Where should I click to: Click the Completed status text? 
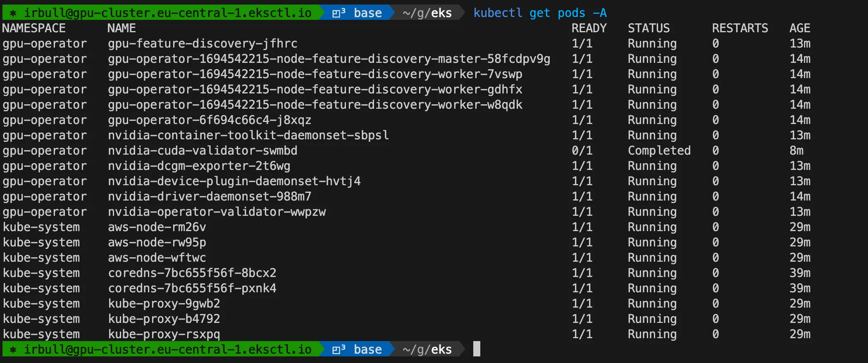[x=659, y=150]
